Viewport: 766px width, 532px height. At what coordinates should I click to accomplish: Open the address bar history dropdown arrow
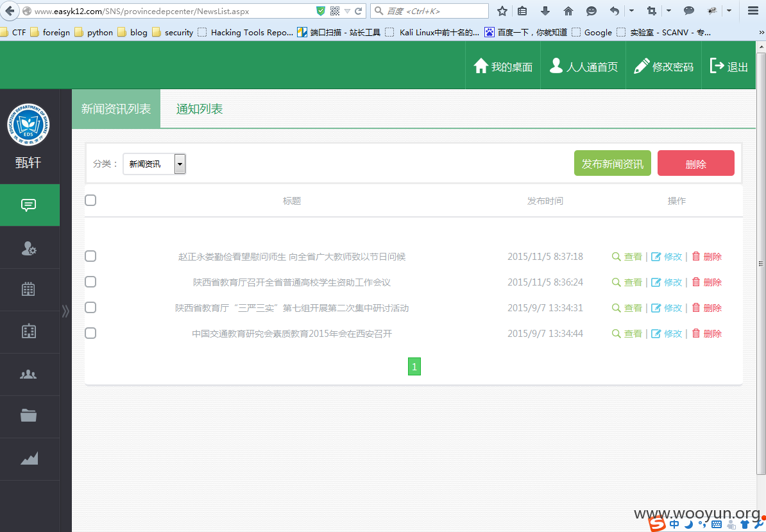(347, 11)
